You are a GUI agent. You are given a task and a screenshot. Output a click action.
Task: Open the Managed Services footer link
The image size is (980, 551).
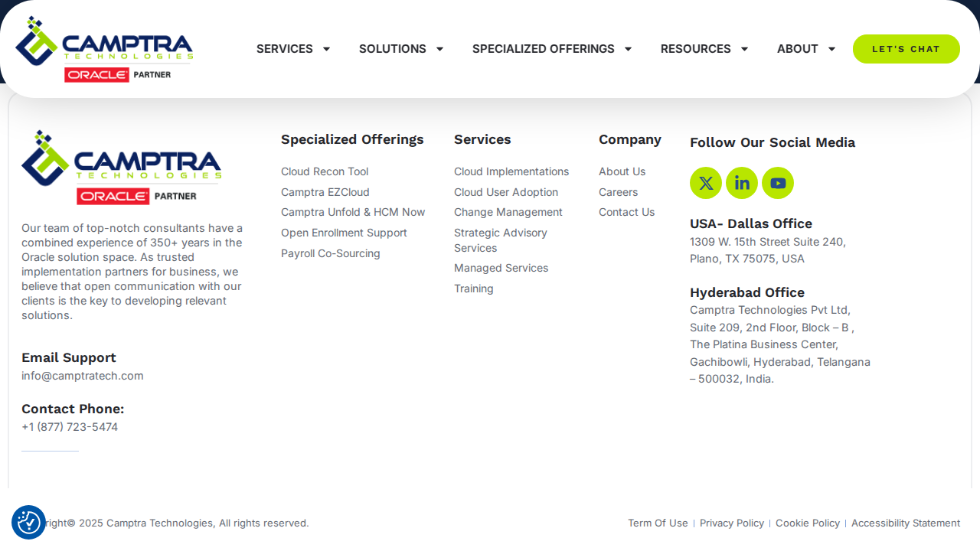click(x=501, y=268)
